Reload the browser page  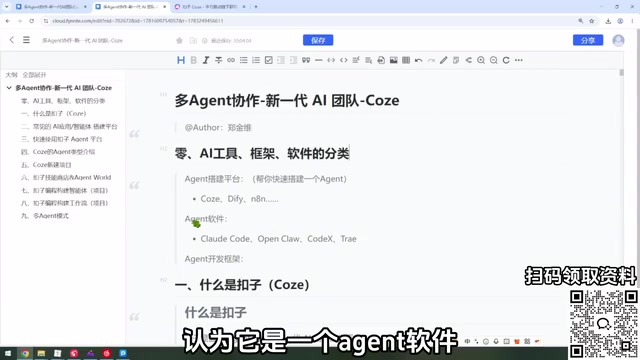(x=31, y=21)
